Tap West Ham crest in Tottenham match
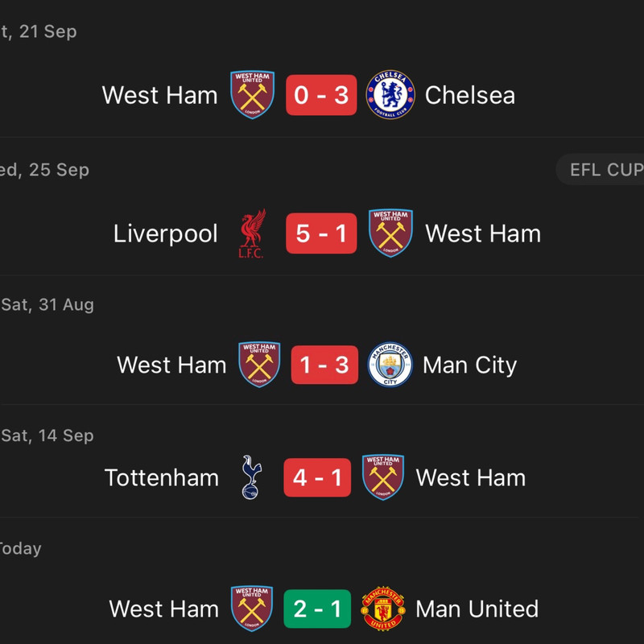The image size is (644, 644). 383,477
